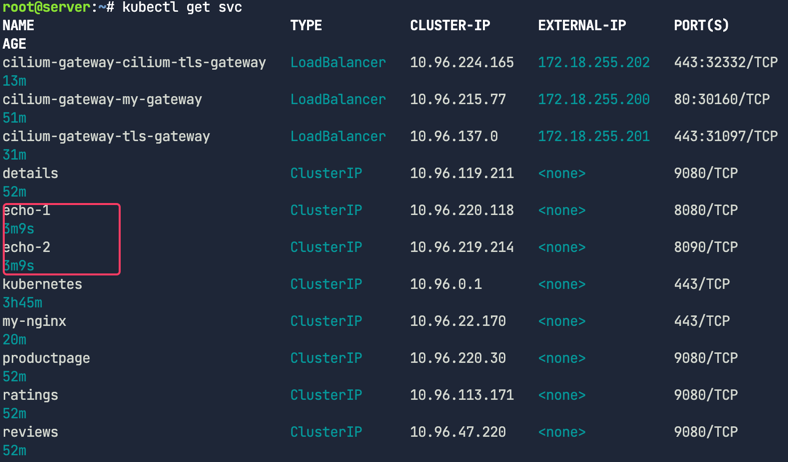Click the echo-2 service name

[x=28, y=247]
